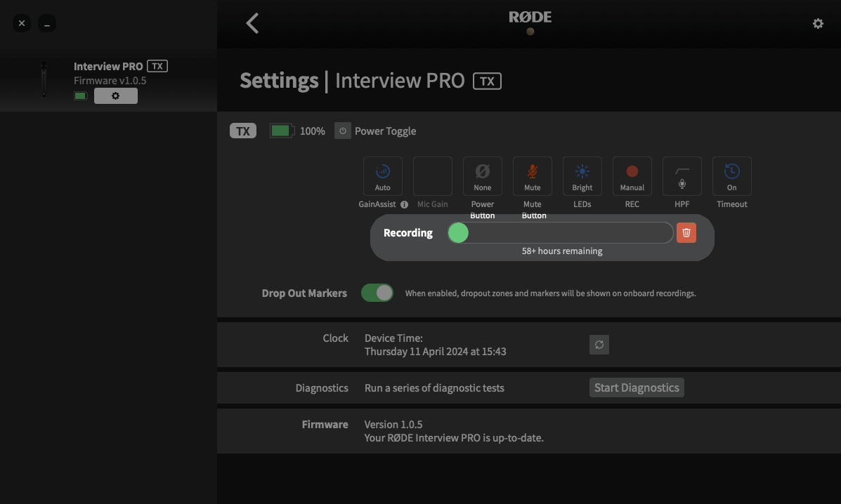841x504 pixels.
Task: Click '58+ hours remaining' text
Action: point(562,251)
